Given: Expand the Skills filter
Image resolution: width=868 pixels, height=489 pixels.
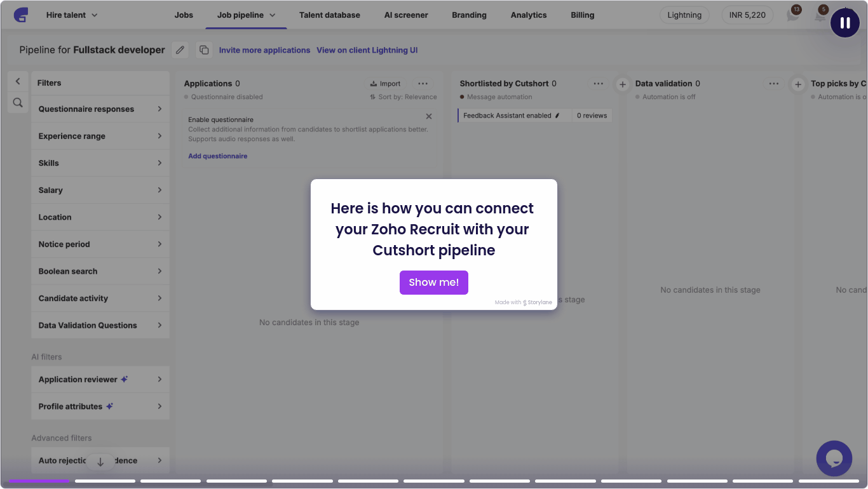Looking at the screenshot, I should coord(100,163).
